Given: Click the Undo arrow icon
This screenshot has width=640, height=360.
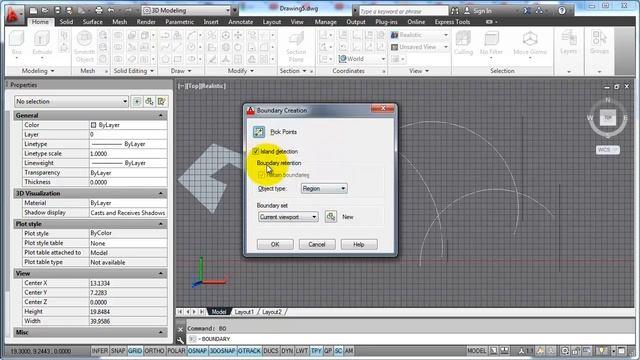Looking at the screenshot, I should click(x=111, y=11).
